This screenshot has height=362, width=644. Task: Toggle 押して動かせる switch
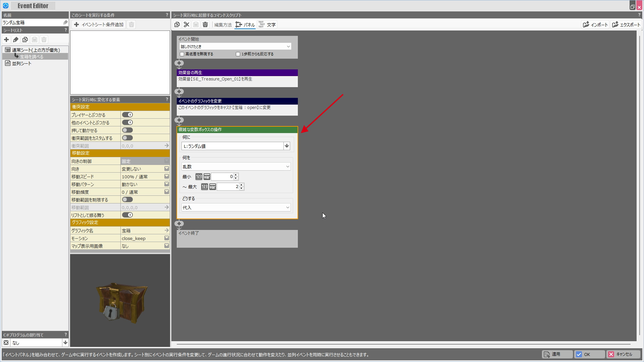point(127,130)
